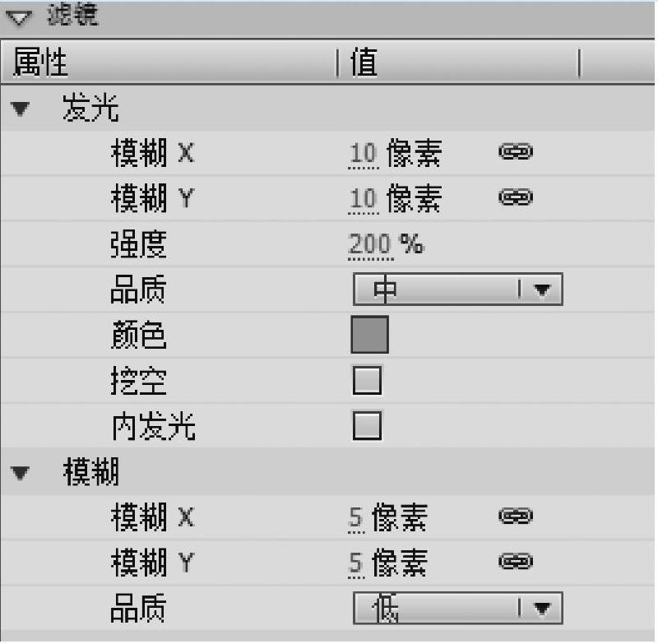
Task: Open the glow 颜色 color swatch
Action: click(369, 335)
